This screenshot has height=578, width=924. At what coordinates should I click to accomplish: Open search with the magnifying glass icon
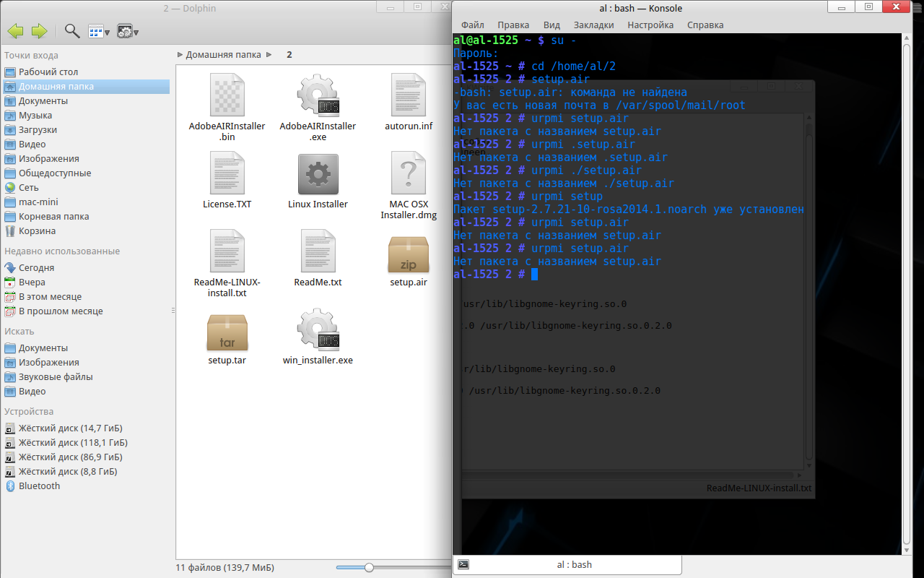point(72,31)
